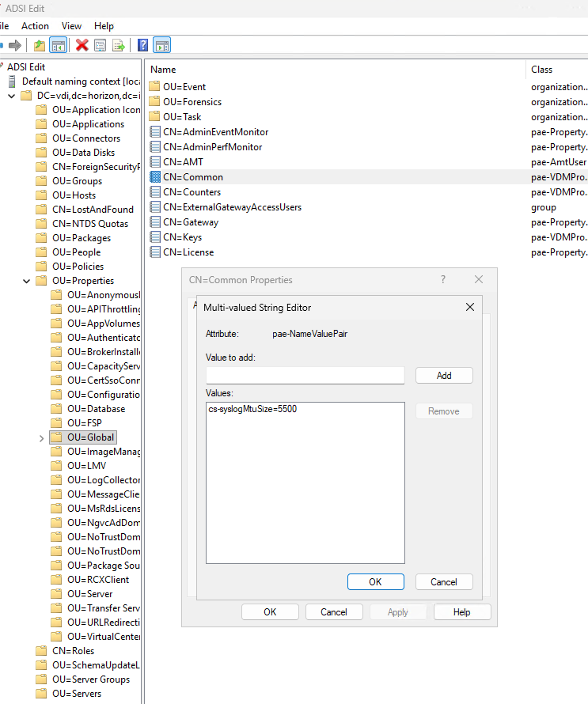Click the Name column header
Screen dimensions: 588x704
(x=163, y=70)
